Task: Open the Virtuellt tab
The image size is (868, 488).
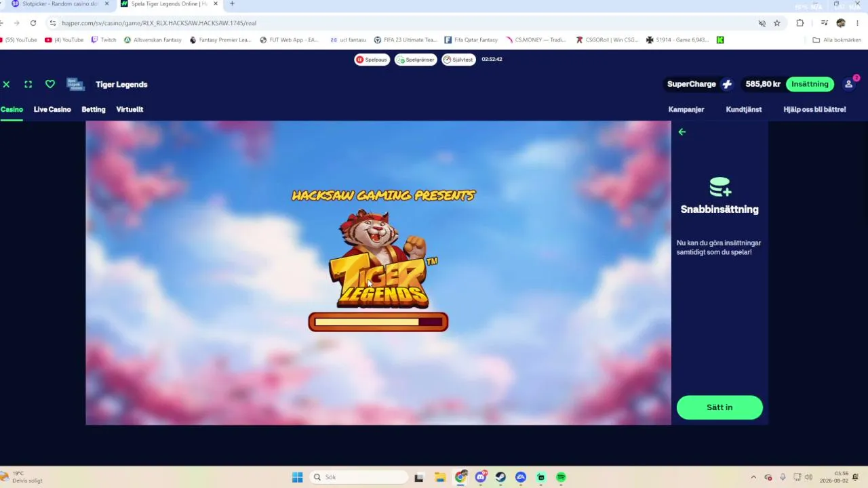Action: tap(130, 109)
